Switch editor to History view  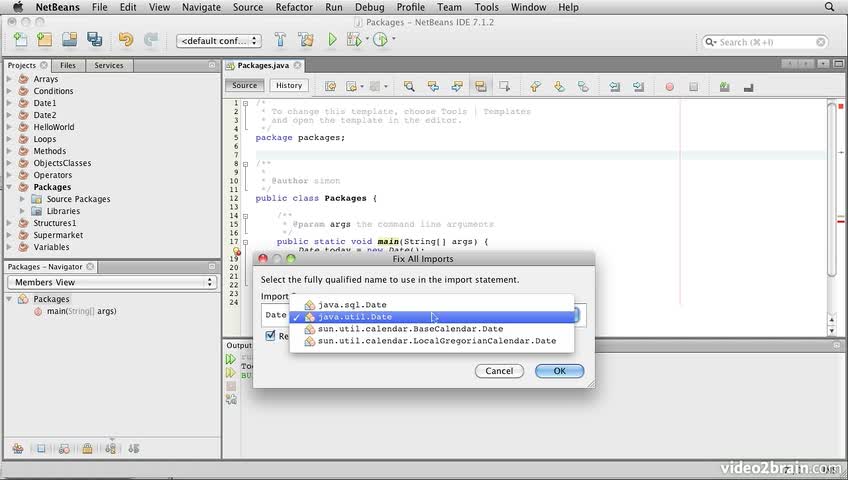point(289,85)
